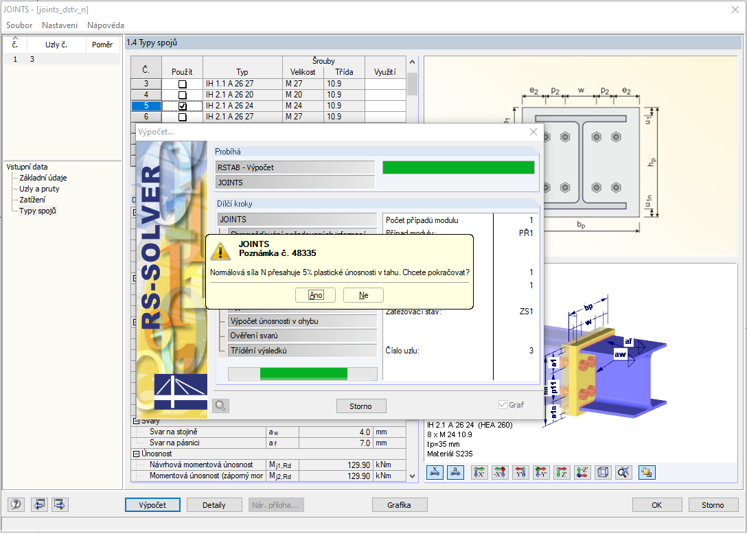Uncheck Použít box for row 5
This screenshot has width=747, height=560.
(183, 106)
